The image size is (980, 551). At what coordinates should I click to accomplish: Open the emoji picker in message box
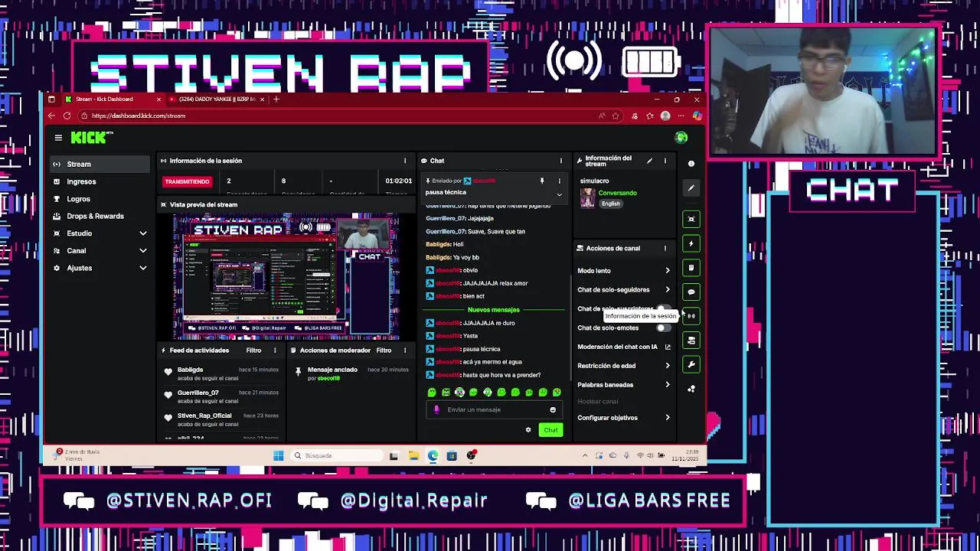point(553,409)
